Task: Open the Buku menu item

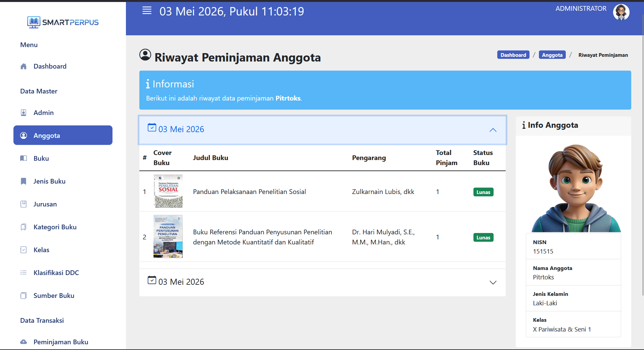Action: click(x=63, y=158)
